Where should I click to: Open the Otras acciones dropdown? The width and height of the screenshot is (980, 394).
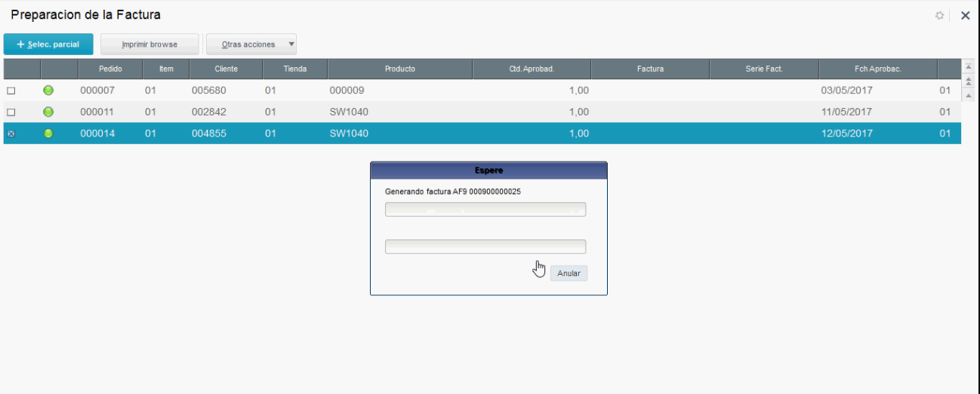pos(251,45)
